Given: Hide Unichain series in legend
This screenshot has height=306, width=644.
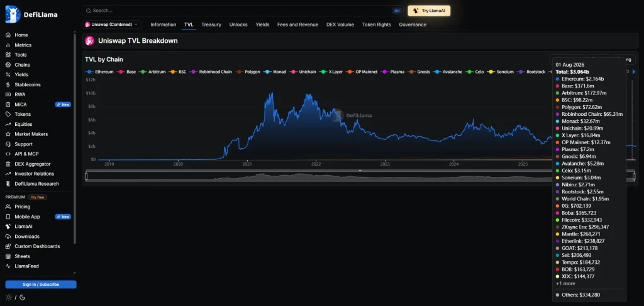Looking at the screenshot, I should (x=303, y=72).
